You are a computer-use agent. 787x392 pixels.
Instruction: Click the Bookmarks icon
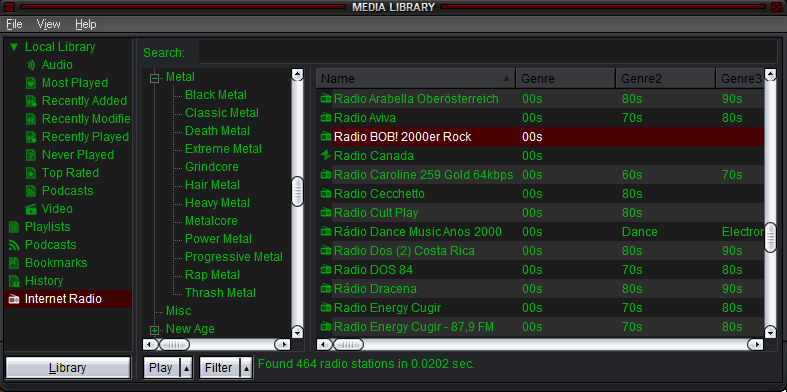(x=14, y=263)
